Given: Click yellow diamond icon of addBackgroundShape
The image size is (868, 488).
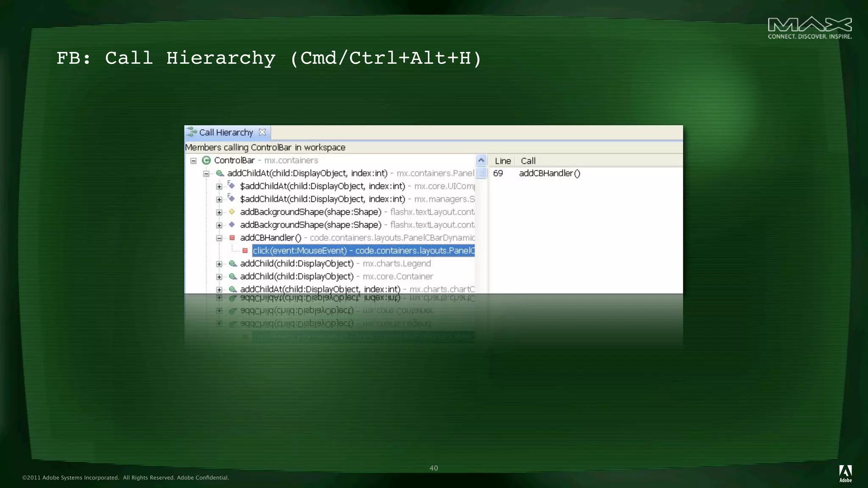Looking at the screenshot, I should (x=232, y=212).
